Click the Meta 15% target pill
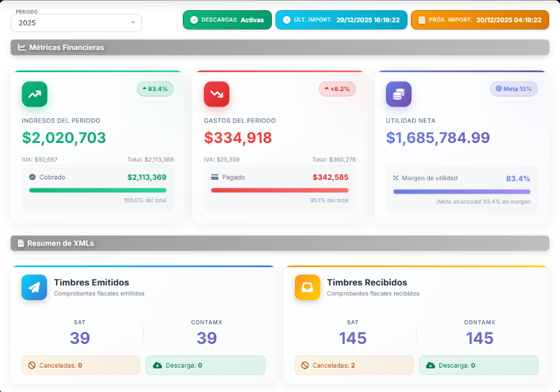This screenshot has height=392, width=560. pyautogui.click(x=513, y=89)
